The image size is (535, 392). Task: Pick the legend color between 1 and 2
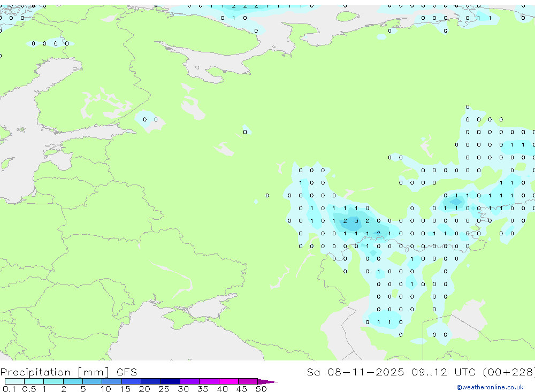click(x=53, y=381)
